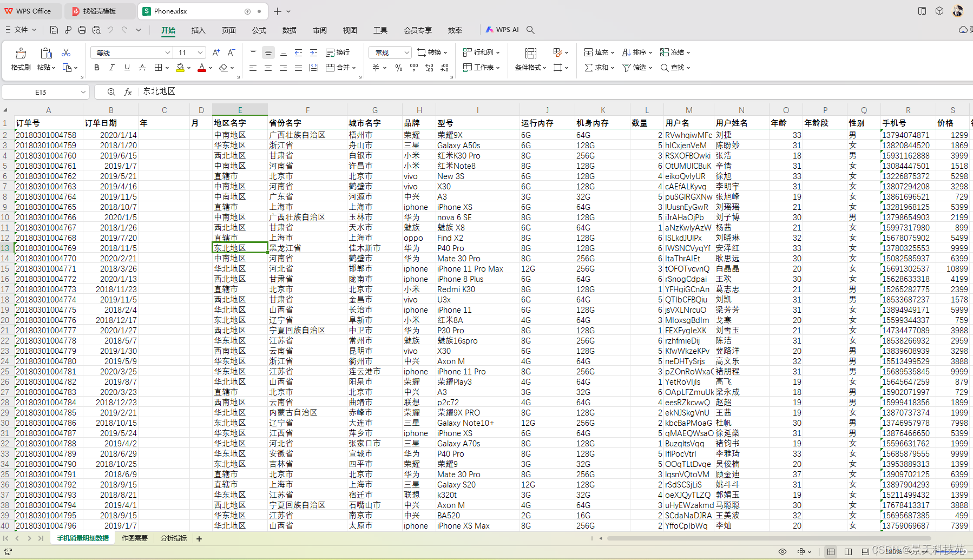Toggle Bold formatting

97,68
